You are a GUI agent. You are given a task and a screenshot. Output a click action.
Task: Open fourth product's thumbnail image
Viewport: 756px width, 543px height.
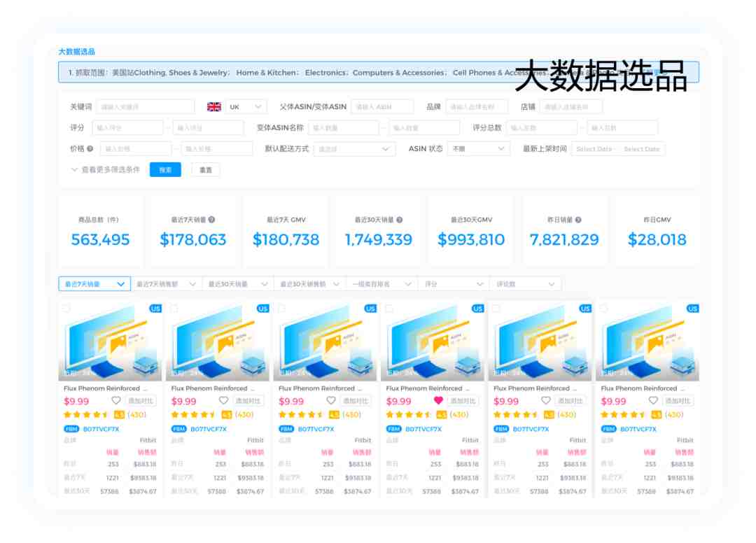pyautogui.click(x=433, y=341)
